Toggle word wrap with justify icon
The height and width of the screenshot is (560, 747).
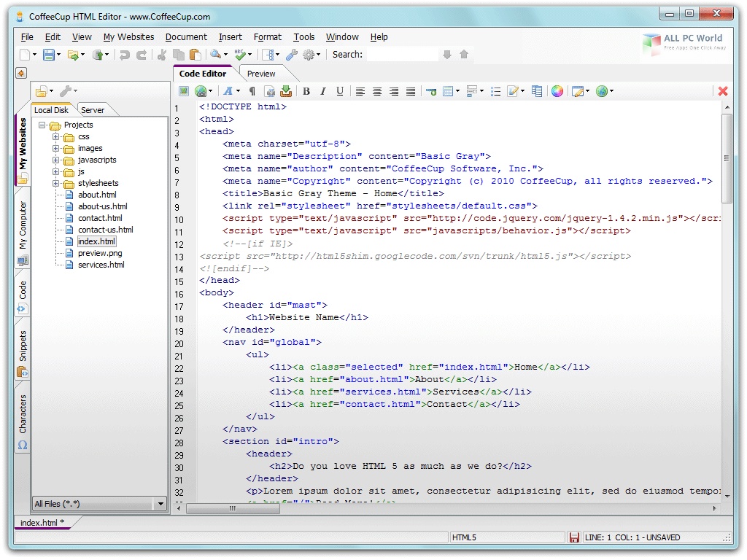tap(410, 91)
